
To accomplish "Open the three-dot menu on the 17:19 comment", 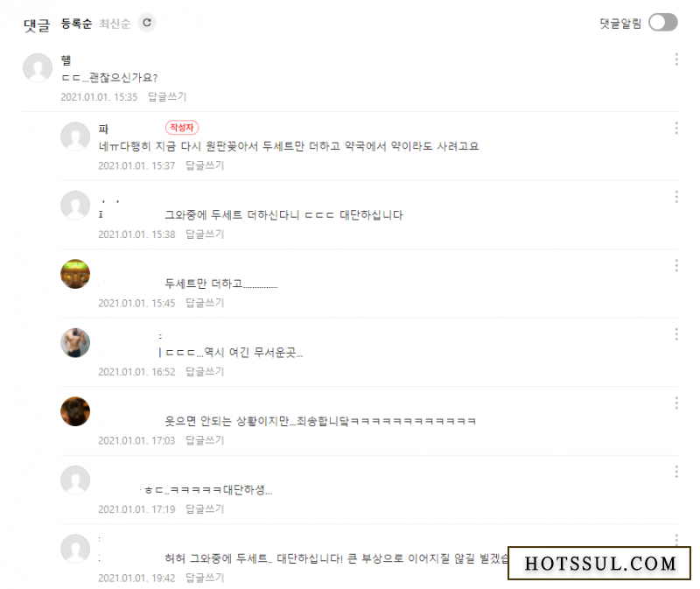I will [676, 472].
